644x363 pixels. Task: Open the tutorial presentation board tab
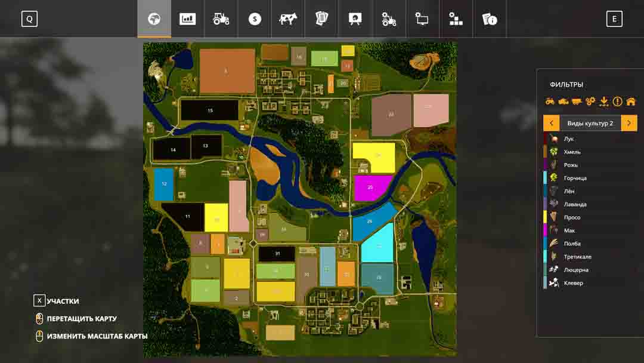355,19
